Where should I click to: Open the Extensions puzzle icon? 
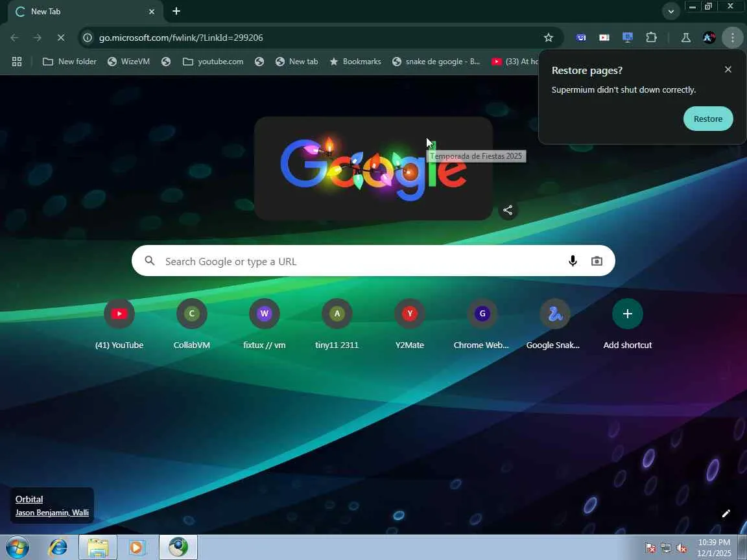coord(651,37)
